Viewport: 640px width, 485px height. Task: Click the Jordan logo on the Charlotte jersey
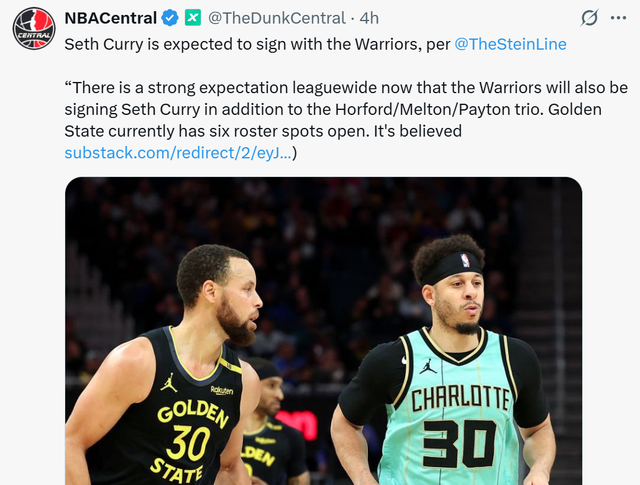coord(428,367)
